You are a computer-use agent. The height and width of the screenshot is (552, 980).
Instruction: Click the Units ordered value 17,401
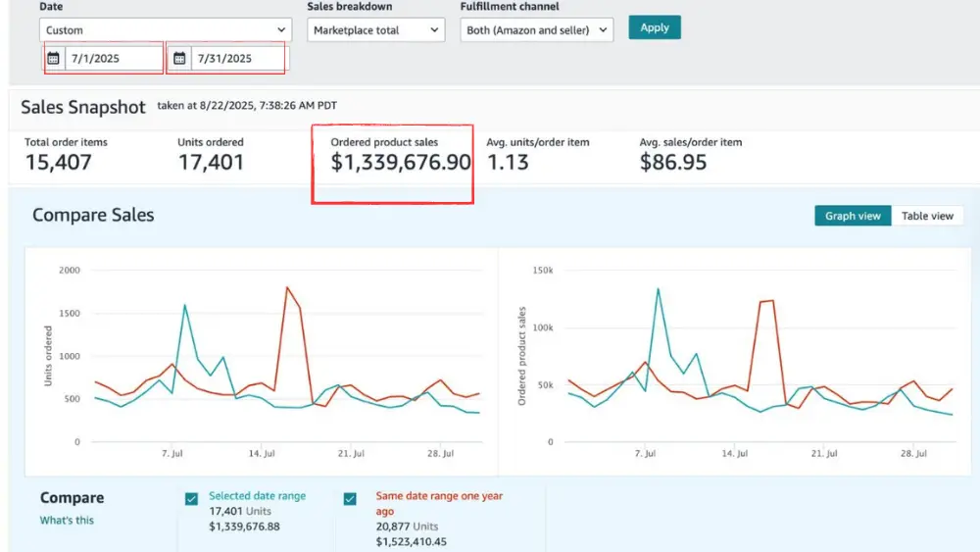211,163
